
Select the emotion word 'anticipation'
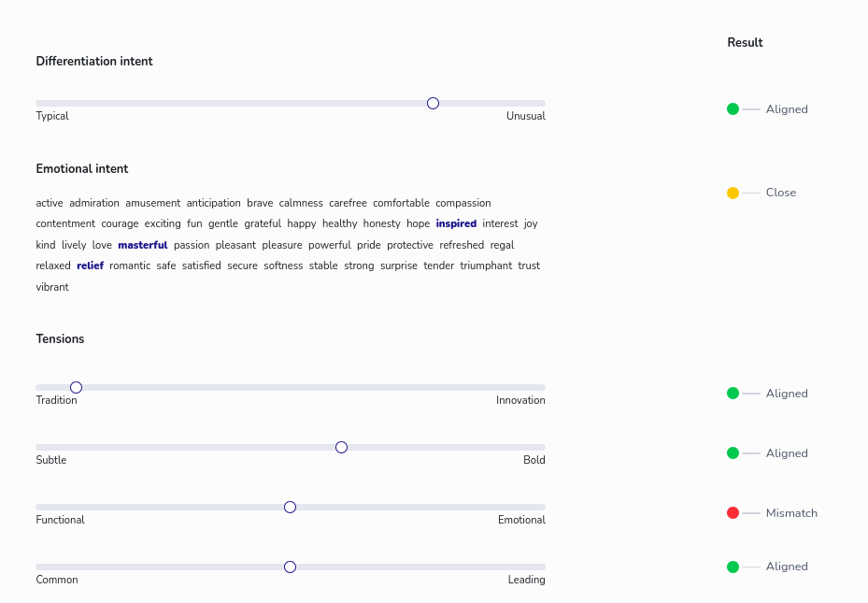(214, 203)
